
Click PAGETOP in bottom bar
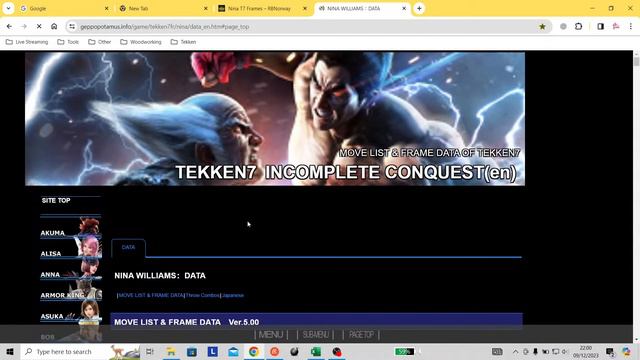[361, 335]
